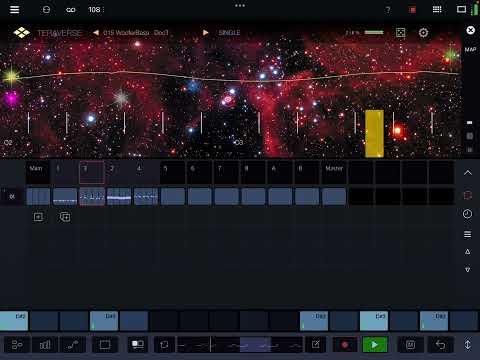Click the yellow bar in the star map
Screen dimensions: 480x360
(x=374, y=133)
